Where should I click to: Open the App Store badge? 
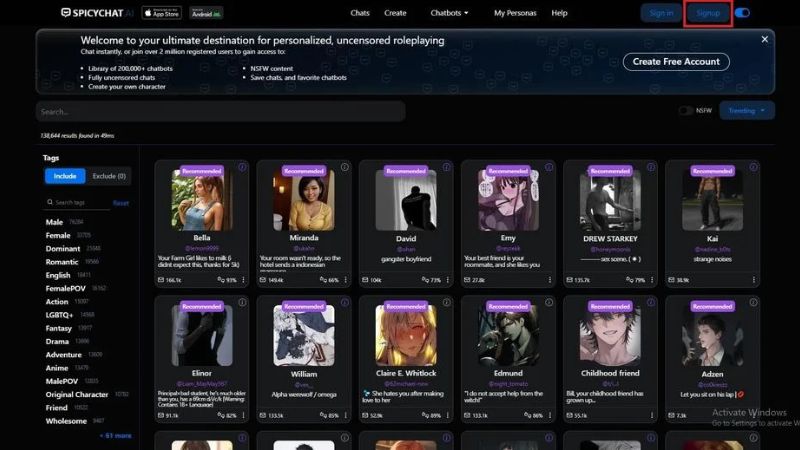(x=161, y=13)
